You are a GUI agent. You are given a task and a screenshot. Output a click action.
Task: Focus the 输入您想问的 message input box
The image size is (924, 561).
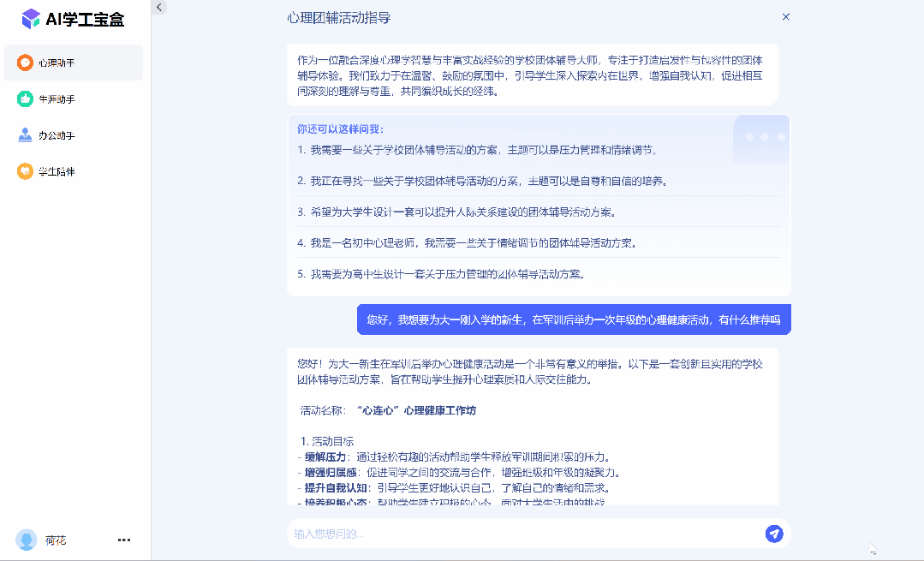click(522, 534)
